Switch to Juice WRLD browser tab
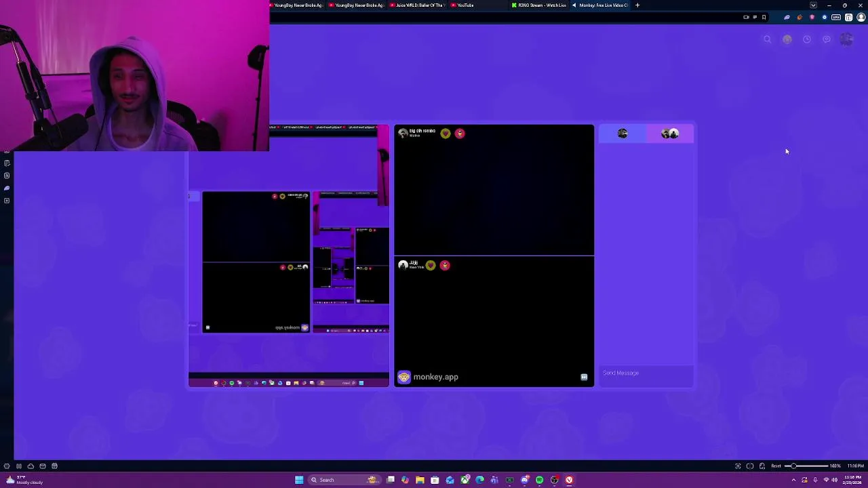This screenshot has width=868, height=488. (418, 5)
